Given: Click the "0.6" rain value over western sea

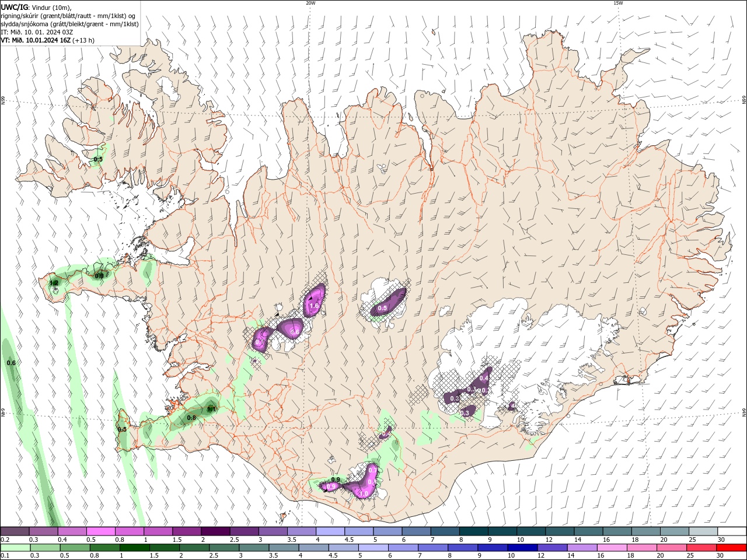Looking at the screenshot, I should [x=11, y=363].
